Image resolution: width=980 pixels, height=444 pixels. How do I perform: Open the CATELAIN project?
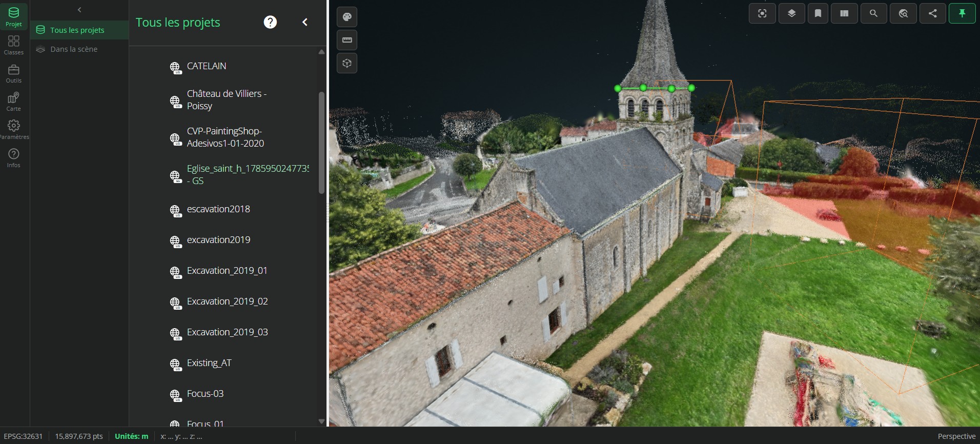(207, 66)
